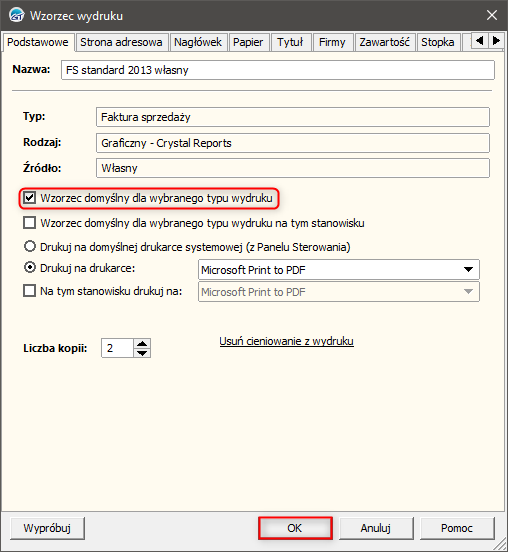The image size is (508, 552).
Task: Uncheck Wzorzec domyślny dla wybranego typu wydruku
Action: pyautogui.click(x=30, y=198)
